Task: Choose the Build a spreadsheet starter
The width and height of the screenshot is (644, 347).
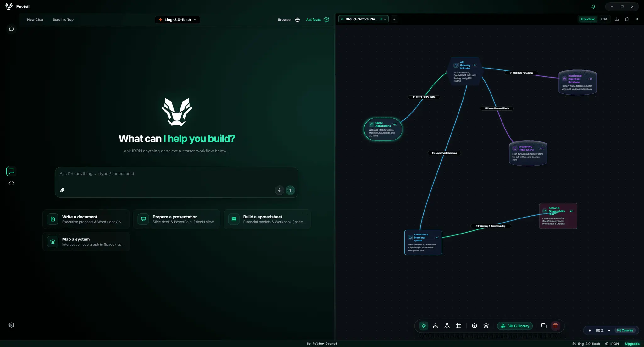Action: click(x=267, y=219)
